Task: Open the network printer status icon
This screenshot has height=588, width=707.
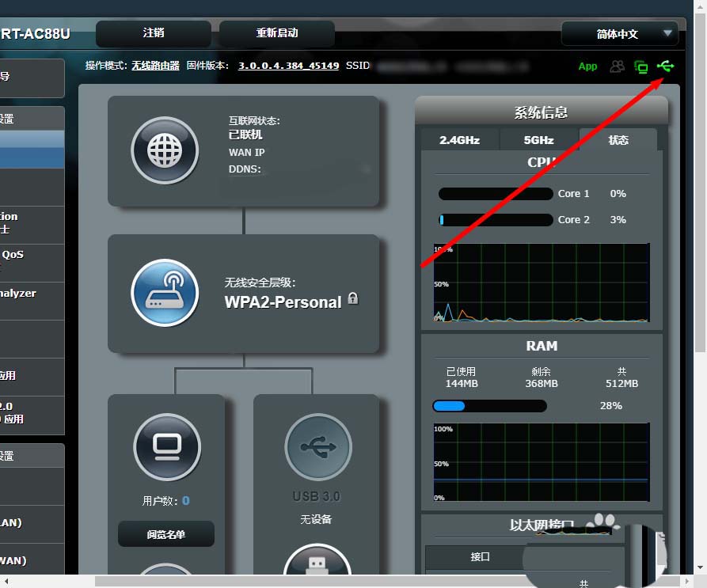Action: click(x=640, y=67)
